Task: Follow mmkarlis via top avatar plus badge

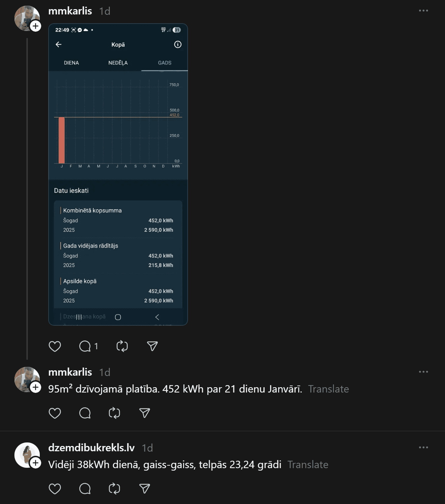Action: point(36,26)
